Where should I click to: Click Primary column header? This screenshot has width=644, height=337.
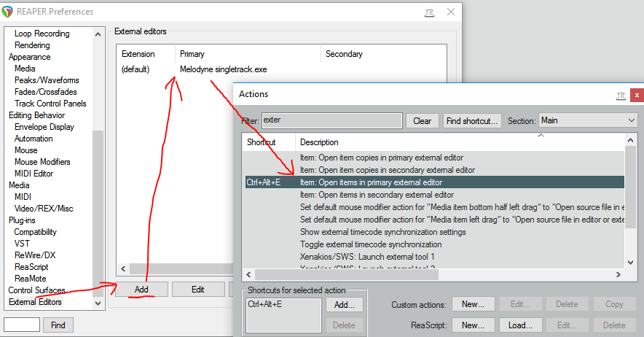[248, 54]
